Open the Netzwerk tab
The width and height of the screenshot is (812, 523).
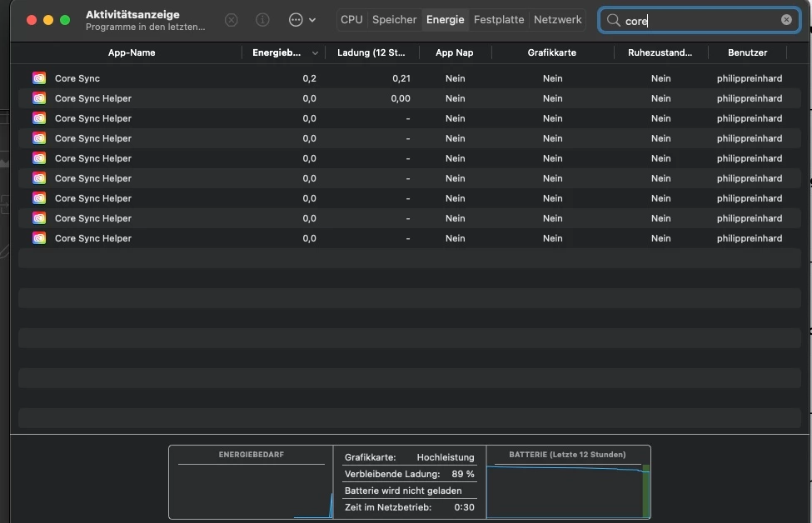[557, 20]
